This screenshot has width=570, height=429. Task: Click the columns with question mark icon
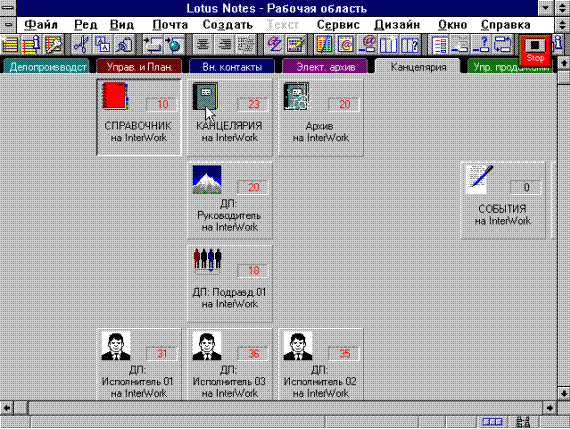pyautogui.click(x=410, y=45)
